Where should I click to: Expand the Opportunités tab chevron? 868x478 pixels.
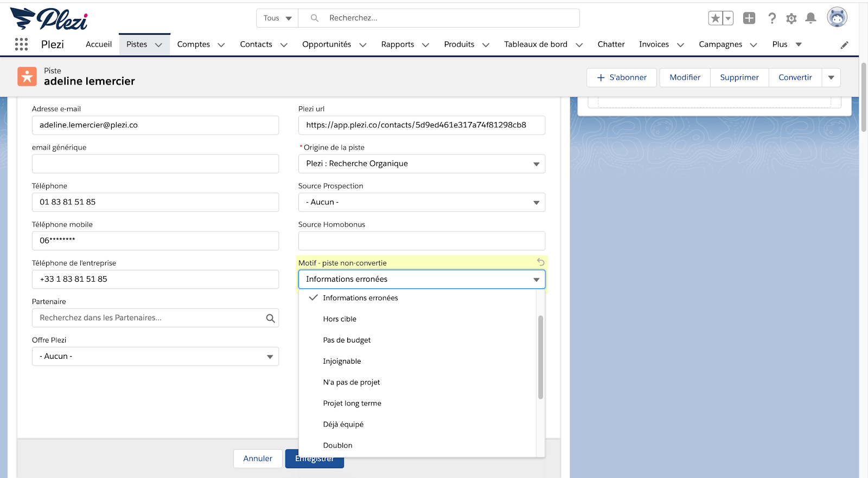pos(362,45)
